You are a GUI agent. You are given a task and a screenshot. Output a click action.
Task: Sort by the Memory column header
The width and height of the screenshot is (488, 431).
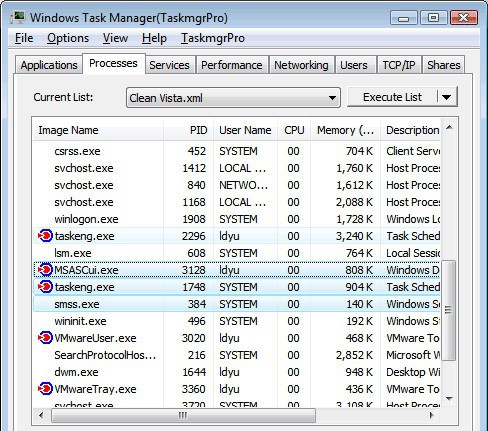click(345, 130)
